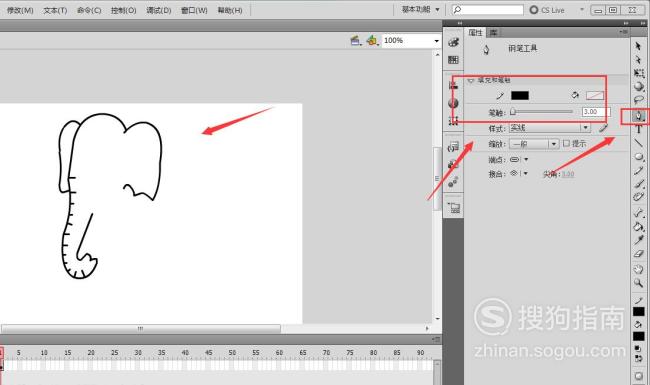This screenshot has height=385, width=650.
Task: Select the Oval shape tool
Action: 638,157
